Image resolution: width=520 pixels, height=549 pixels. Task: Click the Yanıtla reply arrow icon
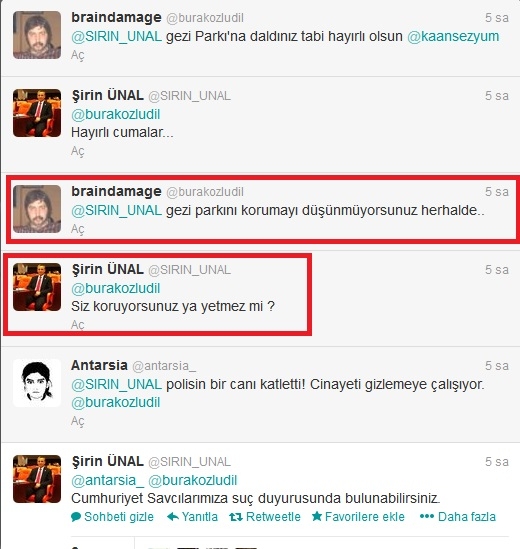pos(173,516)
